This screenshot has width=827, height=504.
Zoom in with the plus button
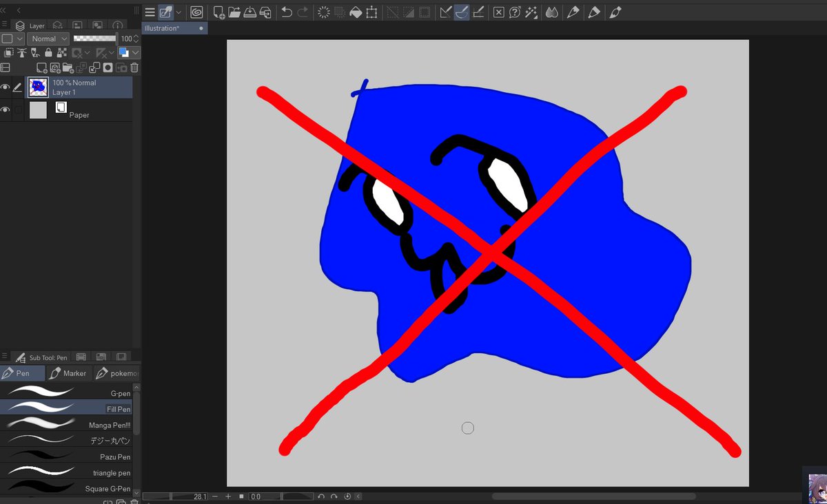pyautogui.click(x=228, y=496)
